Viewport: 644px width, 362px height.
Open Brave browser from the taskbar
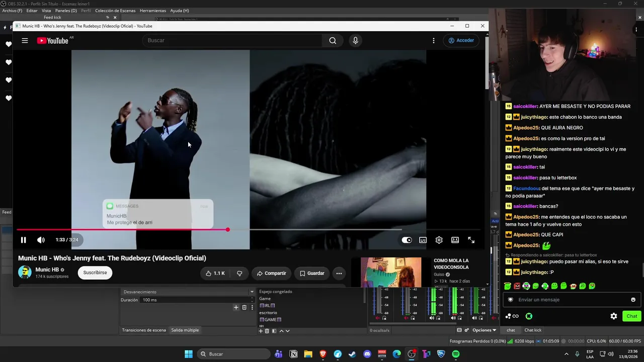point(323,354)
